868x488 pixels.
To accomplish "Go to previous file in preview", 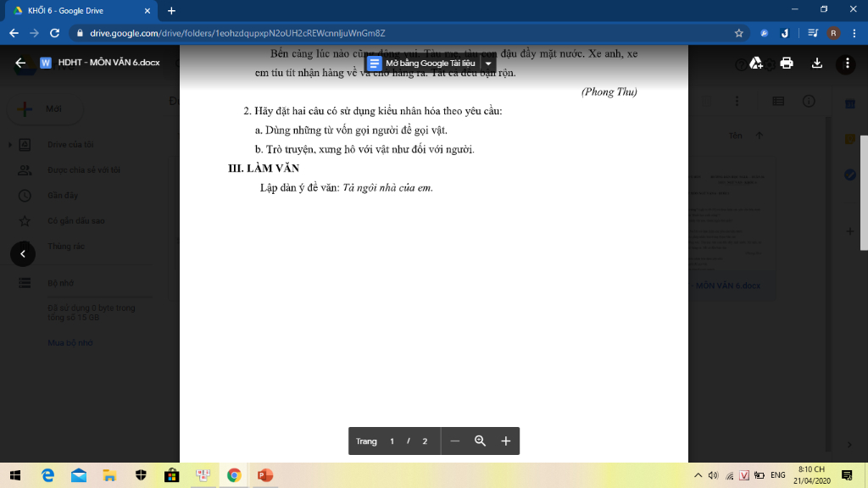I will [23, 254].
